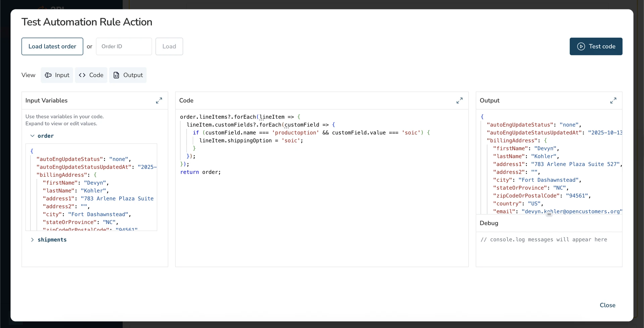
Task: Click Load latest order button
Action: pyautogui.click(x=52, y=46)
